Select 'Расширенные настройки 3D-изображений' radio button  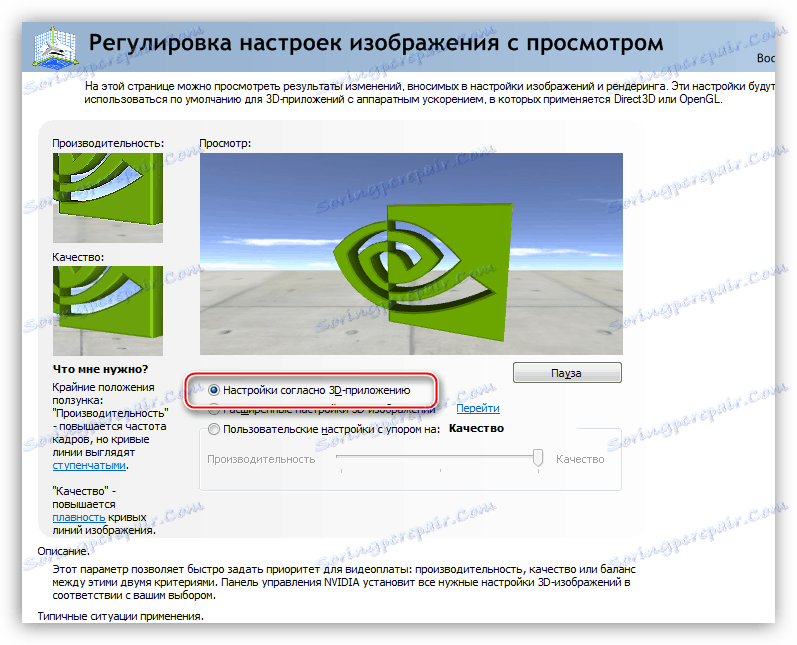(214, 407)
